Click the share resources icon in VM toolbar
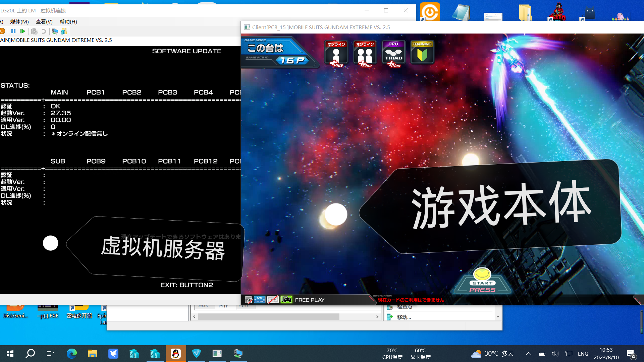644x362 pixels. [x=64, y=31]
